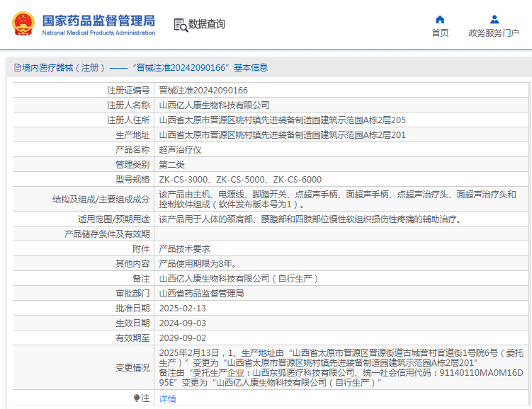Select attachment value 产品技术要求
This screenshot has width=532, height=409.
pyautogui.click(x=185, y=249)
